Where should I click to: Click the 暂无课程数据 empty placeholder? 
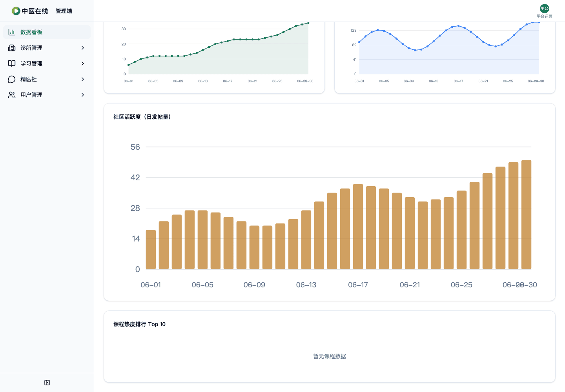click(x=330, y=356)
